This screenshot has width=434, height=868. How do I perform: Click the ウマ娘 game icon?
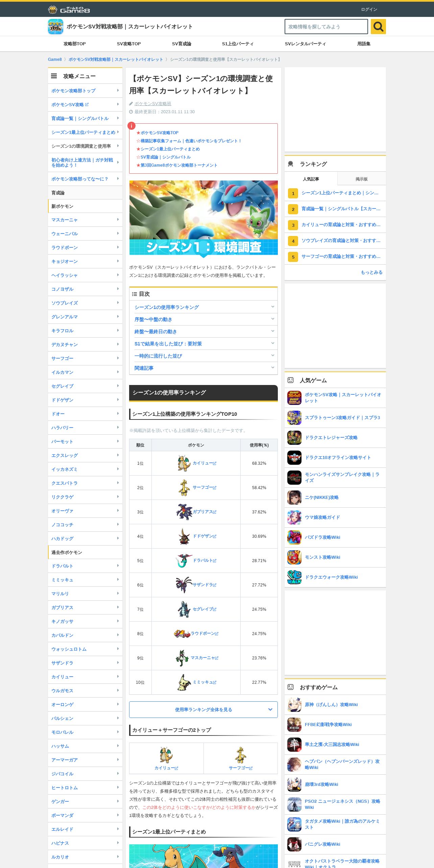[294, 517]
